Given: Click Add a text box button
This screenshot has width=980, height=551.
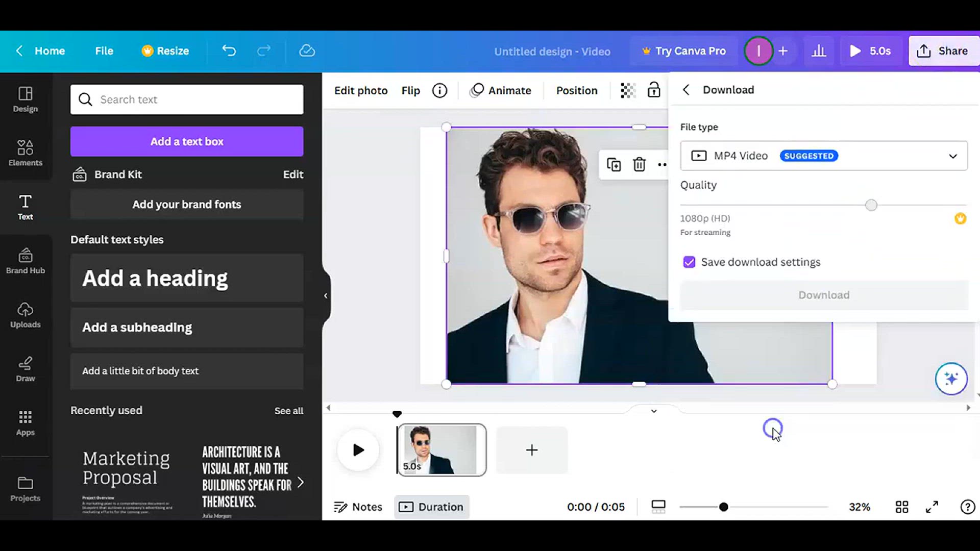Looking at the screenshot, I should (x=187, y=141).
